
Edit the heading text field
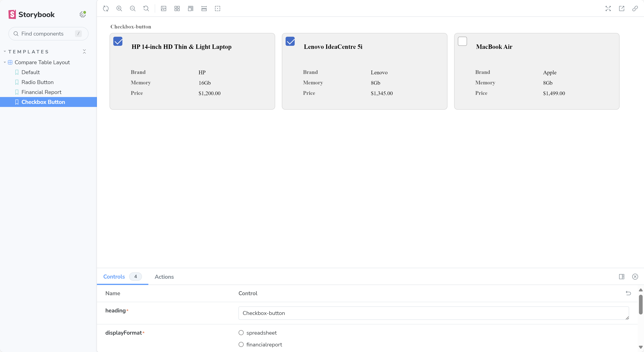[433, 313]
